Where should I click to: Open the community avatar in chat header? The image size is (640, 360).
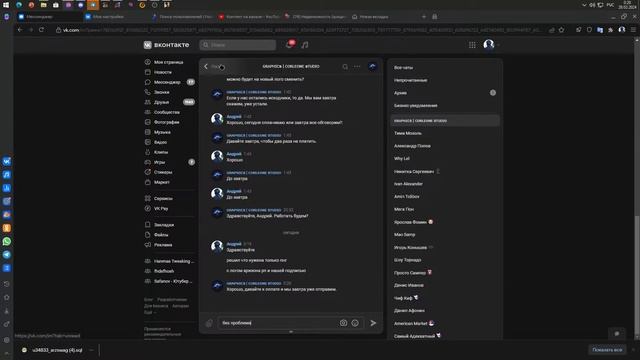point(373,67)
